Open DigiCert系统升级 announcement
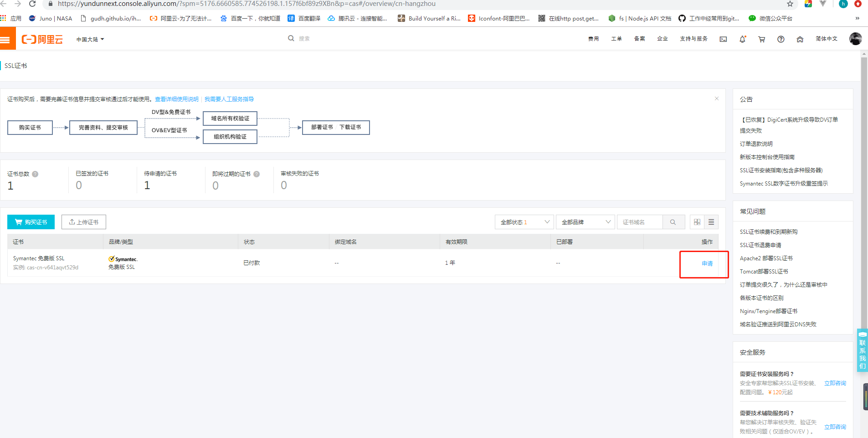Screen dimensions: 868x438 (x=789, y=125)
